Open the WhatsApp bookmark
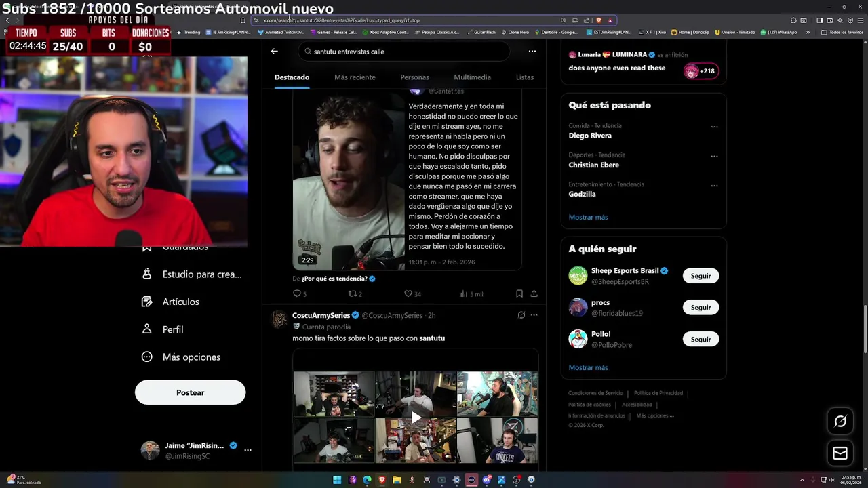The image size is (868, 488). (779, 32)
